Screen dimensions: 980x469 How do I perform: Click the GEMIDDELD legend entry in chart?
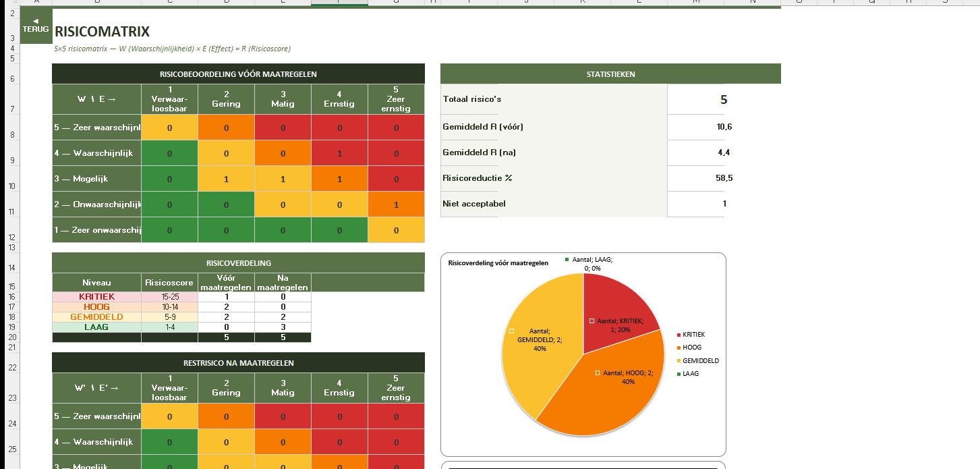click(x=699, y=360)
